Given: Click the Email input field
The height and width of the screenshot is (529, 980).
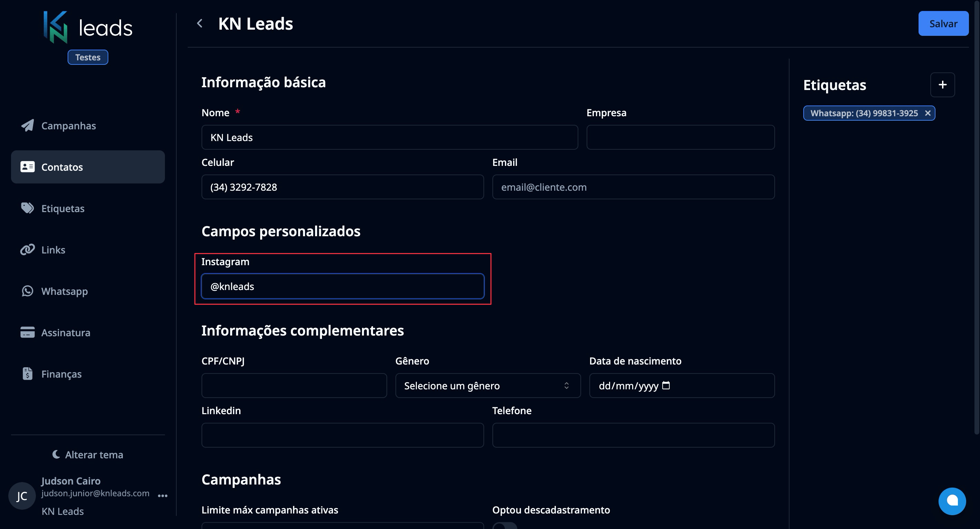Looking at the screenshot, I should pos(633,187).
